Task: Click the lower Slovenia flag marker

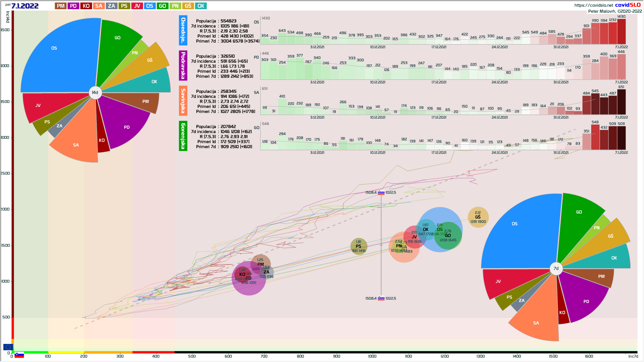Action: (381, 298)
